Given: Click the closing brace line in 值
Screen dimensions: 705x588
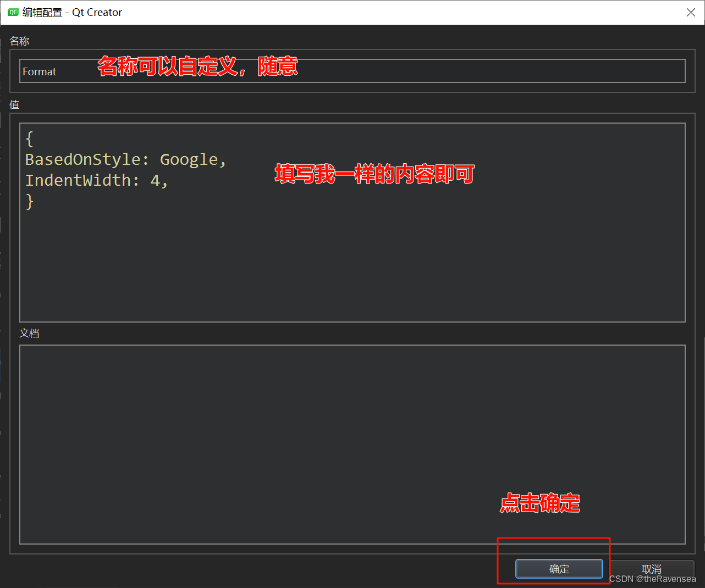Looking at the screenshot, I should pyautogui.click(x=30, y=202).
